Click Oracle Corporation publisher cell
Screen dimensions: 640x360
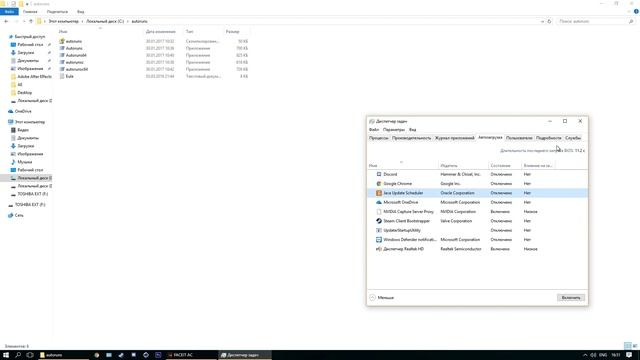[457, 193]
